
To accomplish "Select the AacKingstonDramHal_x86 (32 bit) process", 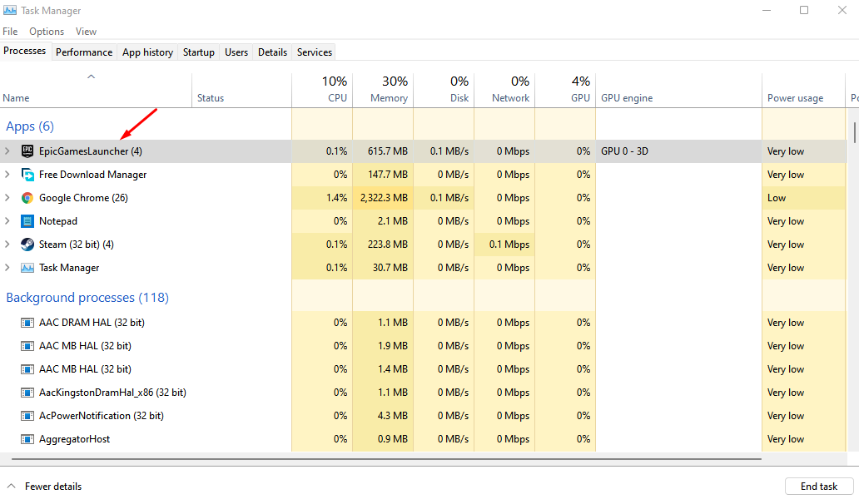I will 112,393.
